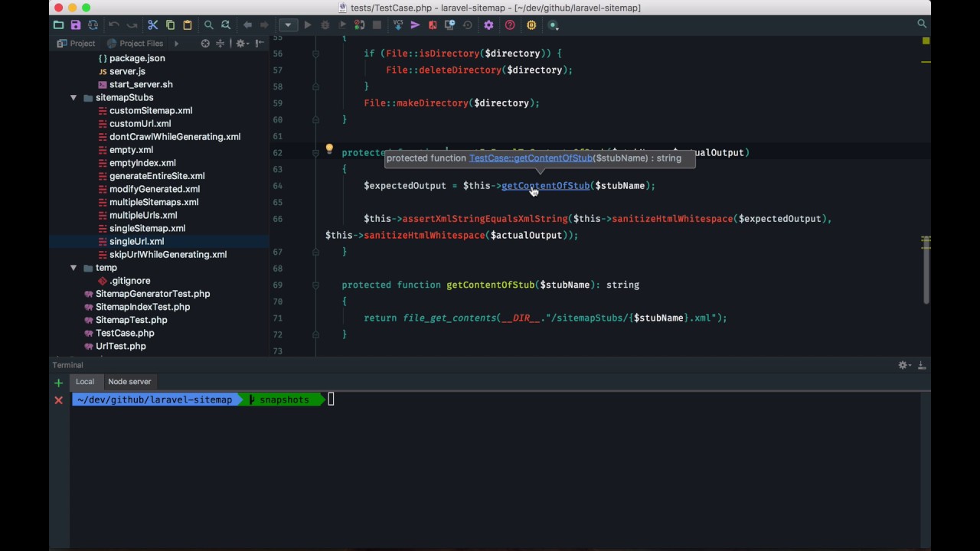Click the Debug bug icon
The height and width of the screenshot is (551, 980).
(325, 24)
